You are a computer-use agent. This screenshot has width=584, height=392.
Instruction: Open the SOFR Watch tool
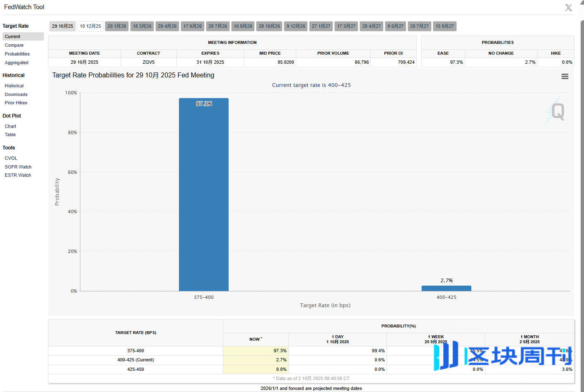[x=18, y=167]
